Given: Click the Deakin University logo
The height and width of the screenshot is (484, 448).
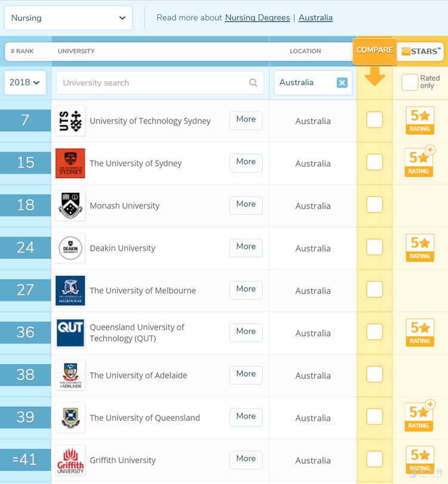Looking at the screenshot, I should tap(70, 248).
